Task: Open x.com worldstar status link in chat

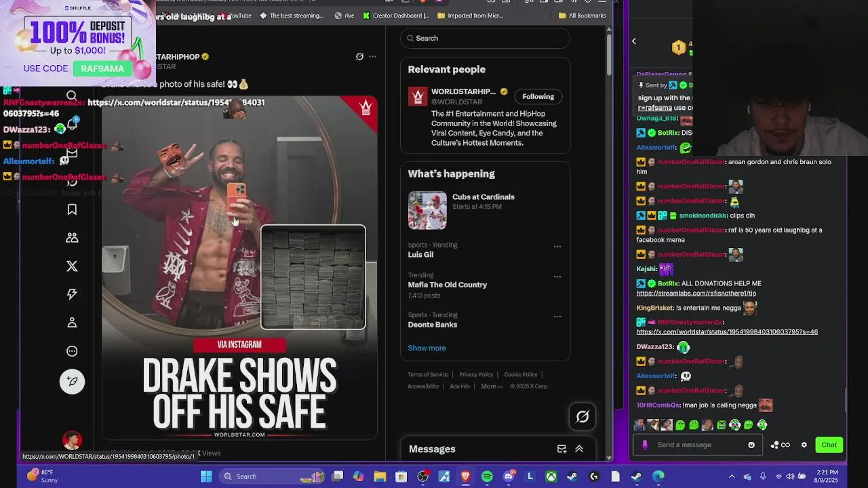Action: 727,332
